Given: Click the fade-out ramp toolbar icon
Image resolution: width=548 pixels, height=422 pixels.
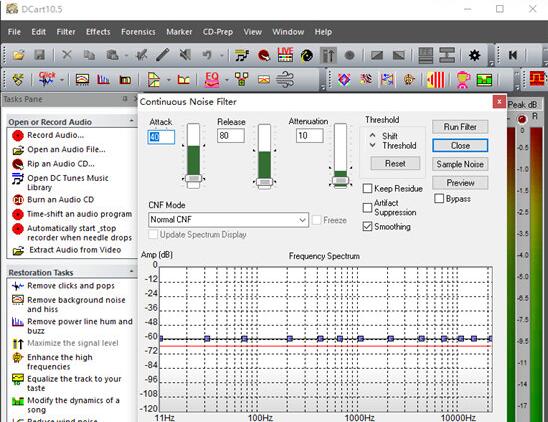Looking at the screenshot, I should (x=399, y=55).
